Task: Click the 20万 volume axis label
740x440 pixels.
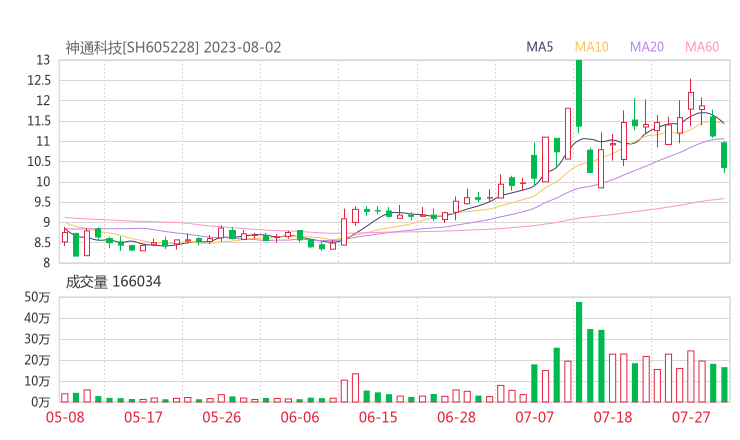Action: click(37, 360)
